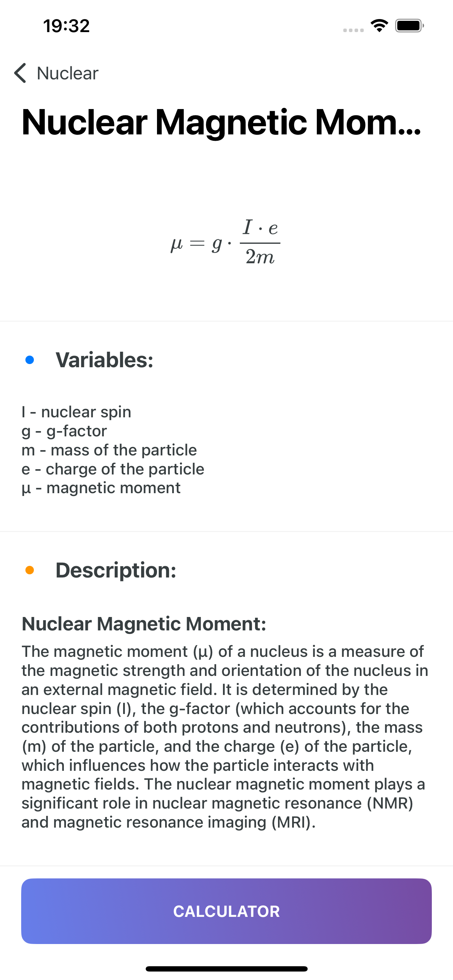Tap the home indicator bar
Viewport: 453px width, 980px height.
click(226, 969)
